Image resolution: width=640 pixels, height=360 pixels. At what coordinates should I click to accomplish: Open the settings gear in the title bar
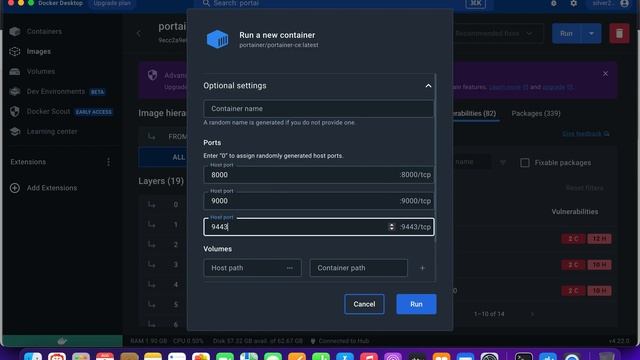tap(573, 3)
